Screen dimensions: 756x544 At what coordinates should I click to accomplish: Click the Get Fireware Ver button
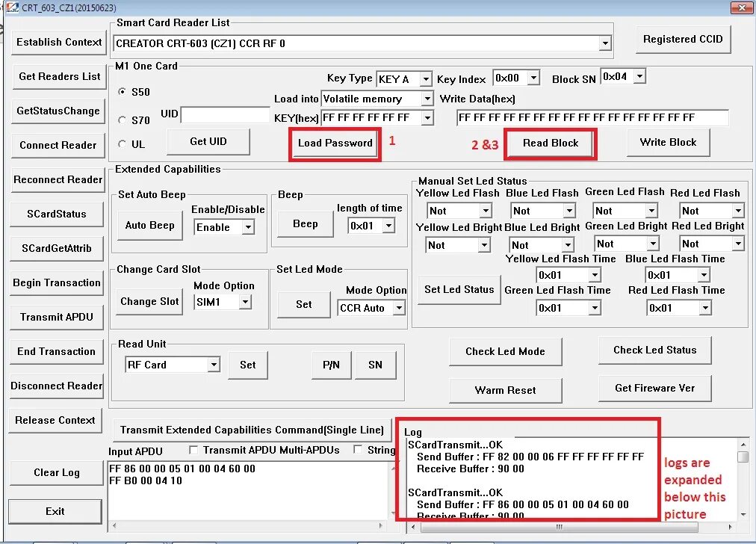[654, 389]
